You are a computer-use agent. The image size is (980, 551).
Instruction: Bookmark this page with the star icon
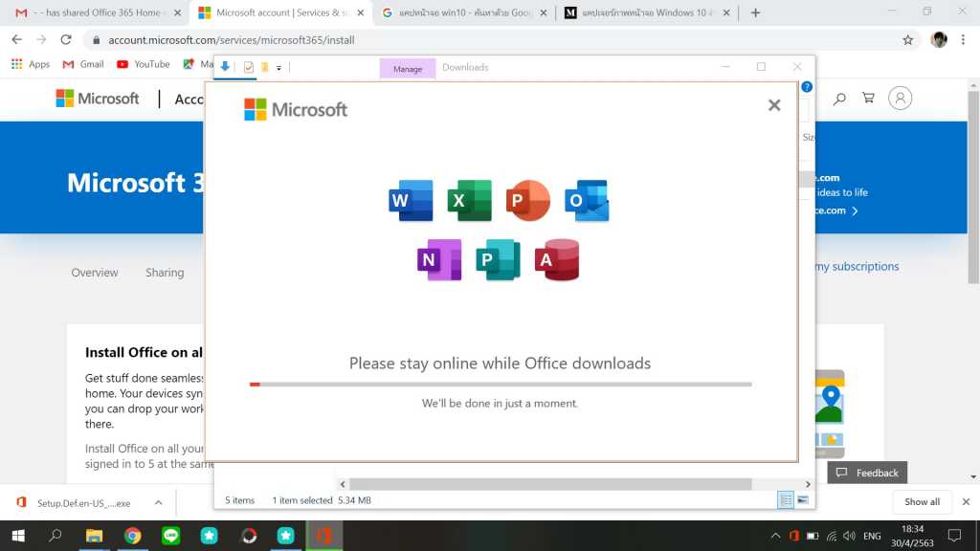pos(907,40)
